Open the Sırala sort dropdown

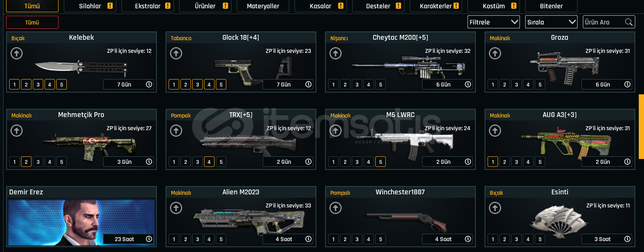pos(551,22)
